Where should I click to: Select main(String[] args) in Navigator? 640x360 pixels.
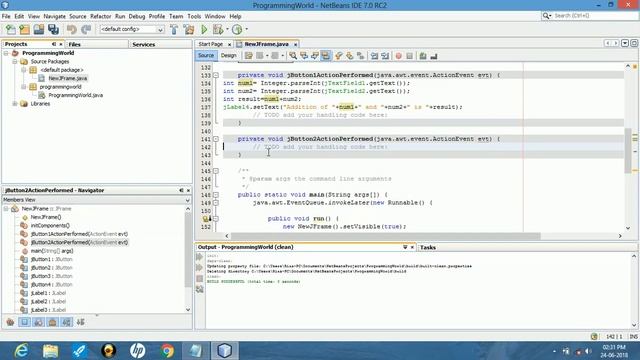52,251
